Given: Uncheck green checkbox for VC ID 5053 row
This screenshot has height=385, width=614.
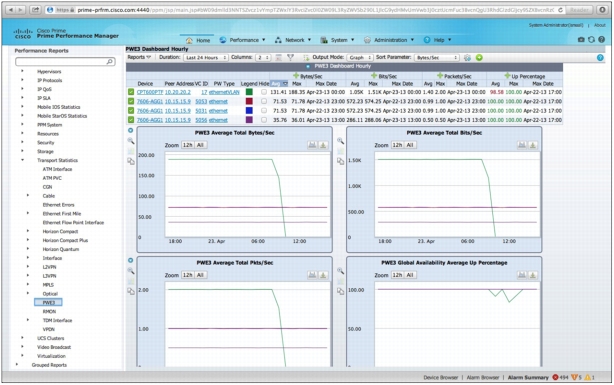Looking at the screenshot, I should pyautogui.click(x=131, y=101).
